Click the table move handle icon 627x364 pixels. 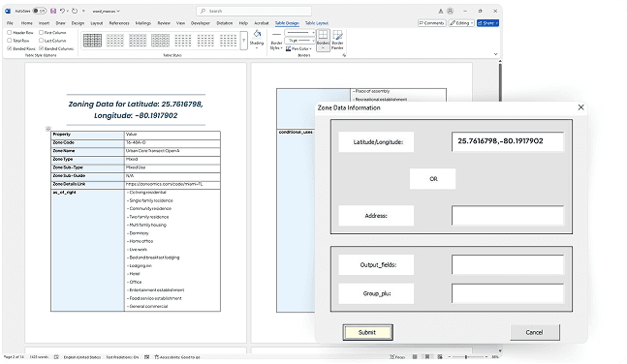tap(48, 129)
